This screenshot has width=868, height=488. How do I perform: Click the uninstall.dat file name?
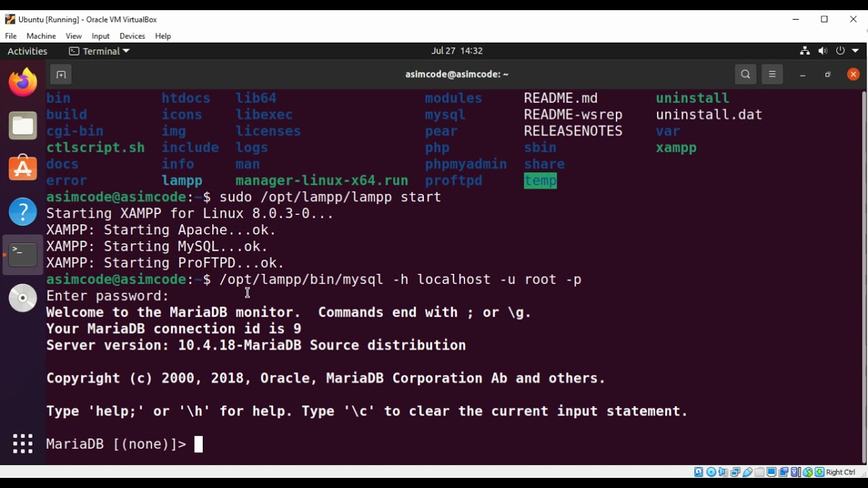(x=709, y=115)
